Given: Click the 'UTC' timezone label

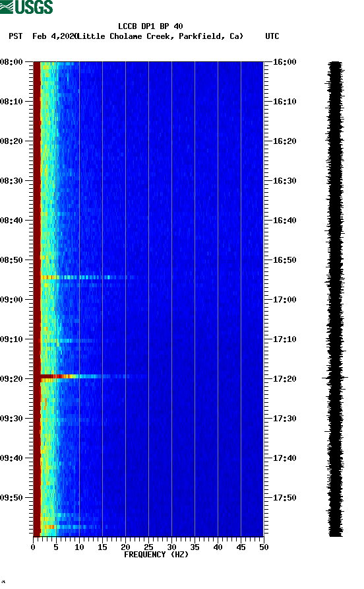Looking at the screenshot, I should [x=272, y=36].
